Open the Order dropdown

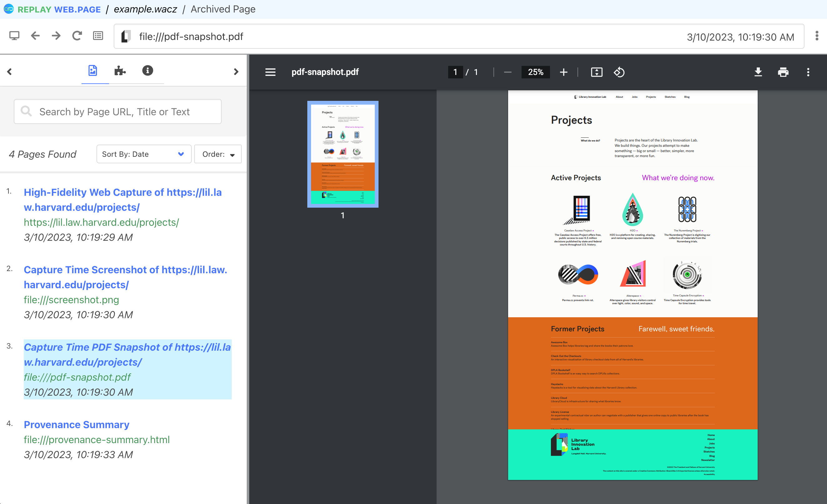[218, 154]
